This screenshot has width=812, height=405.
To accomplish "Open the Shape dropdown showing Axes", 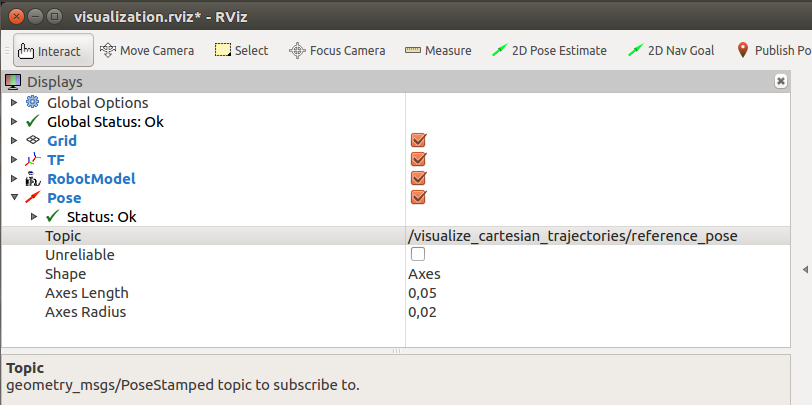I will tap(598, 274).
